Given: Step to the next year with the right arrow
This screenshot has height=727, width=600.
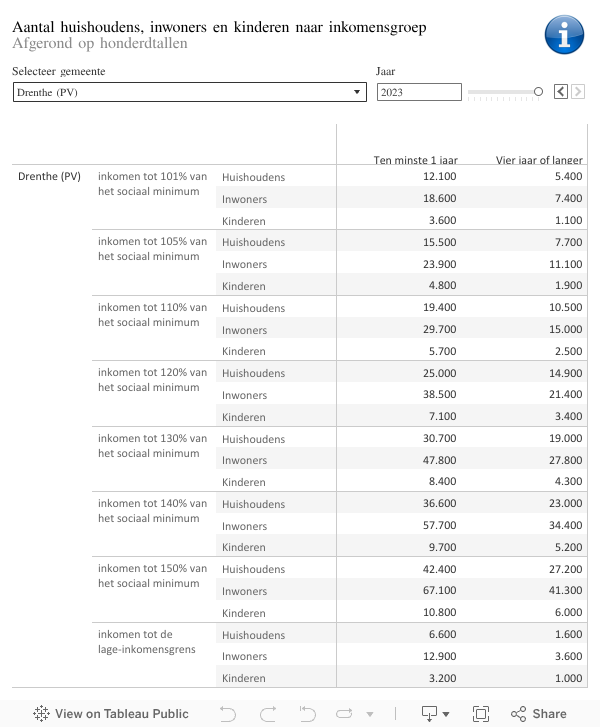Looking at the screenshot, I should point(578,92).
